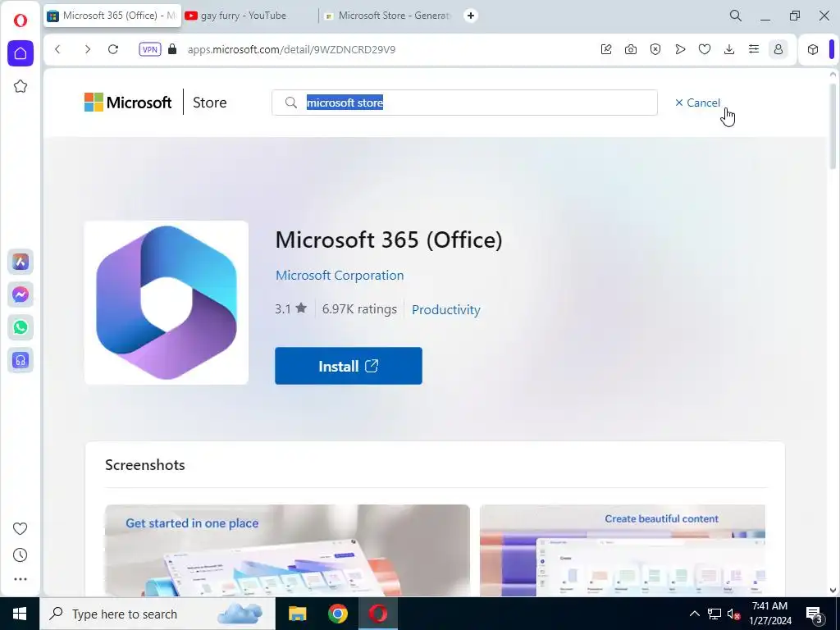Open Easy Setup sliders icon
Image resolution: width=840 pixels, height=630 pixels.
(754, 49)
